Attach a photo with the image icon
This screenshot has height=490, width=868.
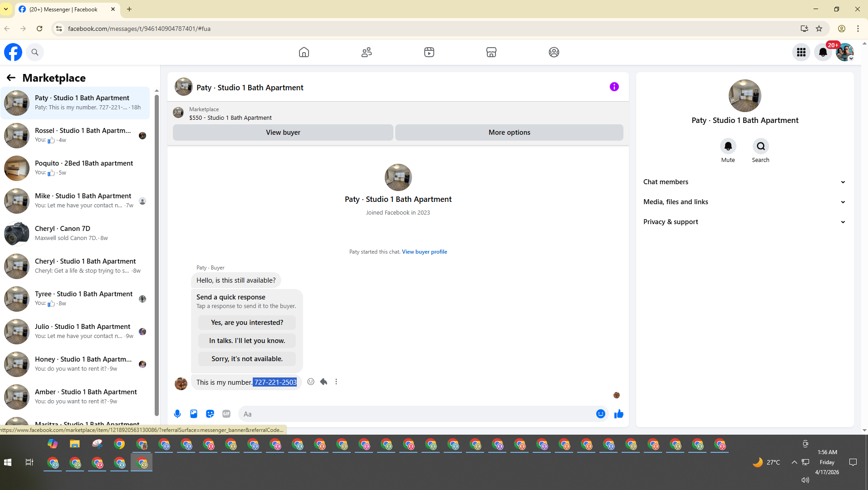click(194, 414)
